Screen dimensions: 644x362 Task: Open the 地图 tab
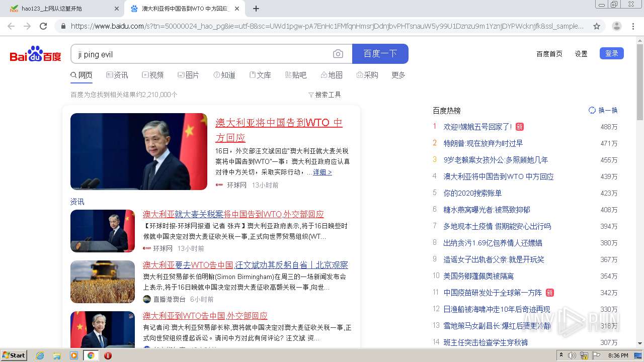[332, 75]
